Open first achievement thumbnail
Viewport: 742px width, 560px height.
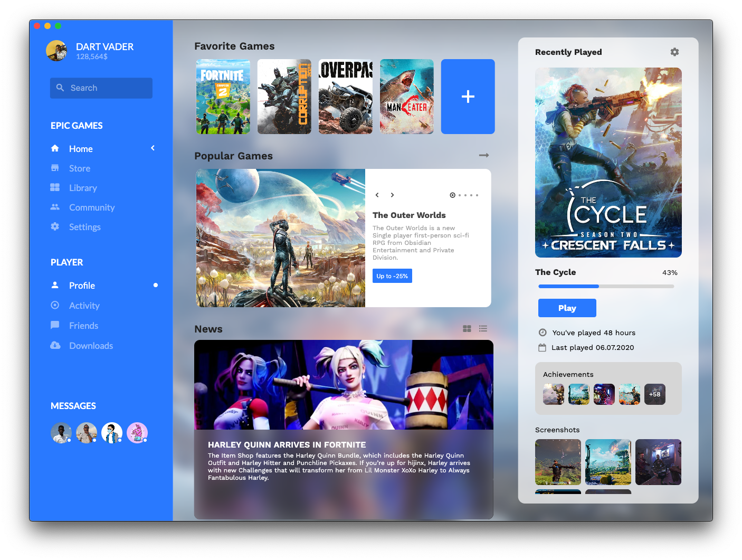pyautogui.click(x=554, y=394)
